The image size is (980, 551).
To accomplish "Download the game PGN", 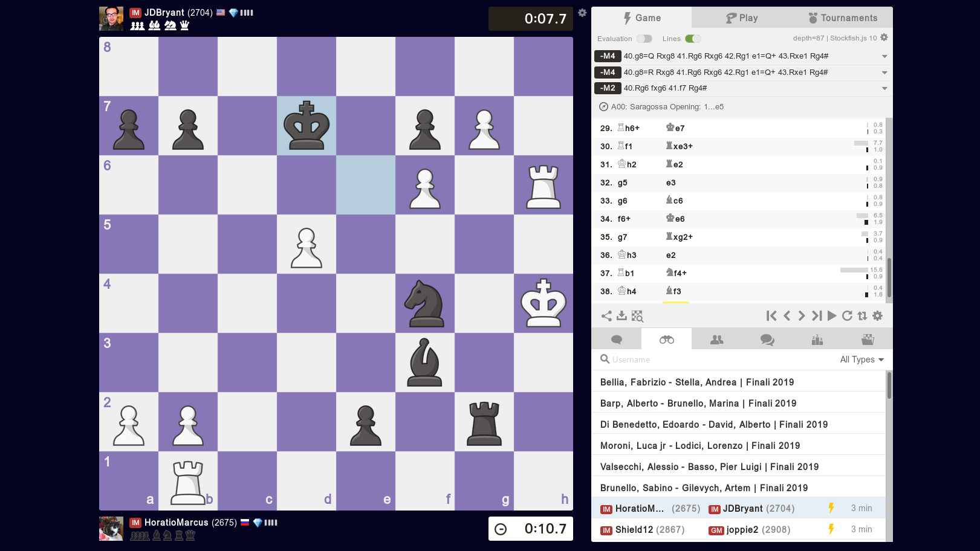I will pyautogui.click(x=621, y=315).
